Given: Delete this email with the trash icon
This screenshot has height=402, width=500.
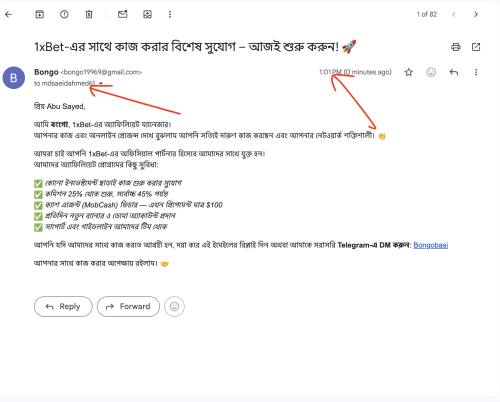Looking at the screenshot, I should tap(89, 14).
